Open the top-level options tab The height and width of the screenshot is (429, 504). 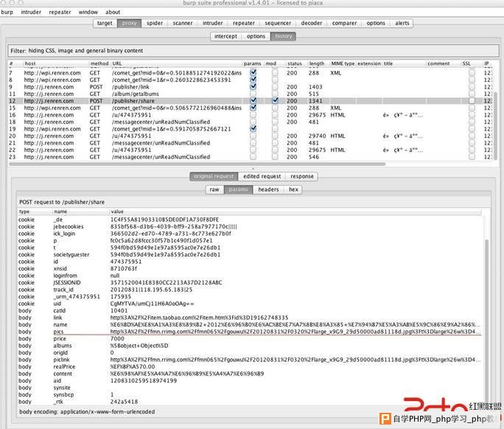(376, 23)
